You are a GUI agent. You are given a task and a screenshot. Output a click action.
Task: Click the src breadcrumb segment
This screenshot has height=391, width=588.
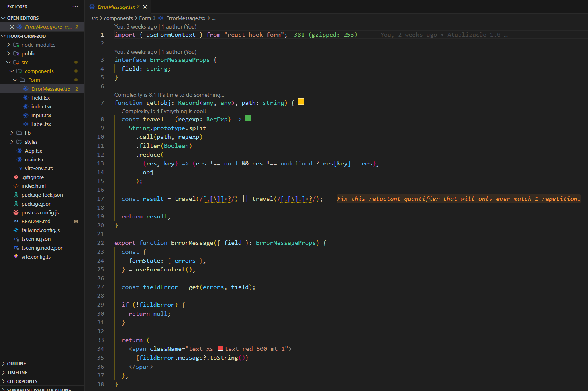pyautogui.click(x=94, y=18)
